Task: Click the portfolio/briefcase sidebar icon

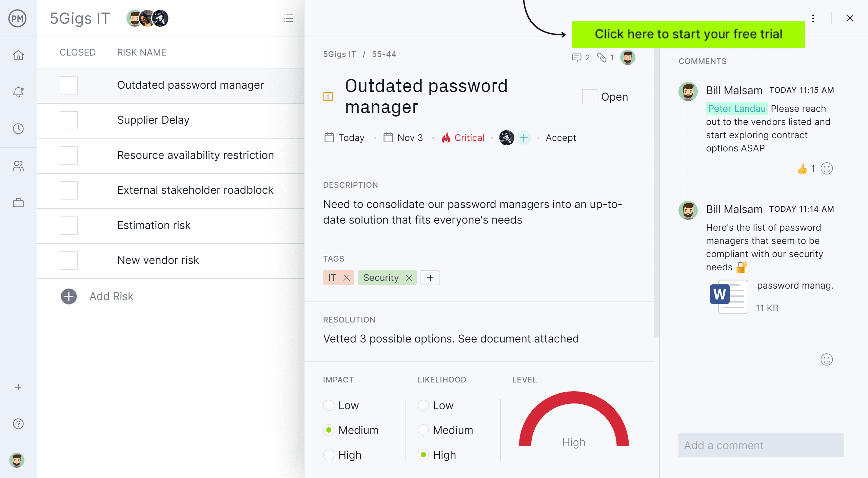Action: [18, 203]
